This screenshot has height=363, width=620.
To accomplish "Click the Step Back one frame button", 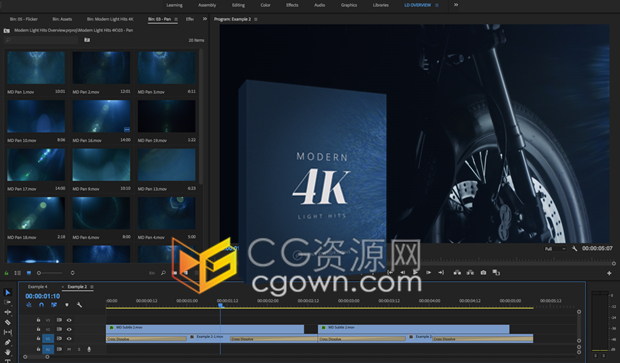I will pyautogui.click(x=403, y=272).
